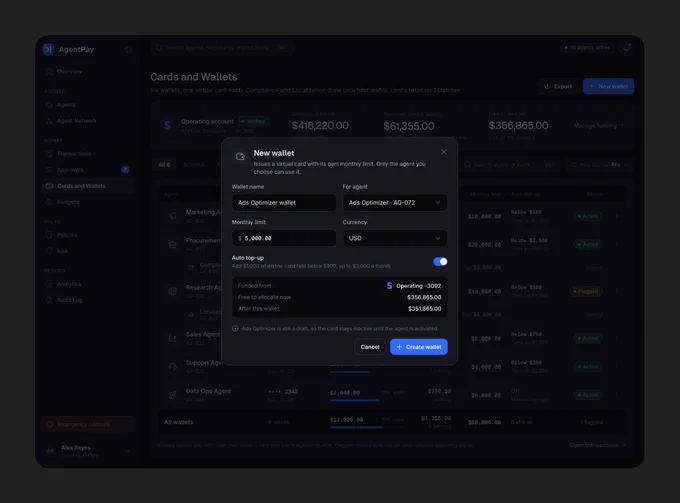Click the $418,220.00 balance value

click(320, 126)
